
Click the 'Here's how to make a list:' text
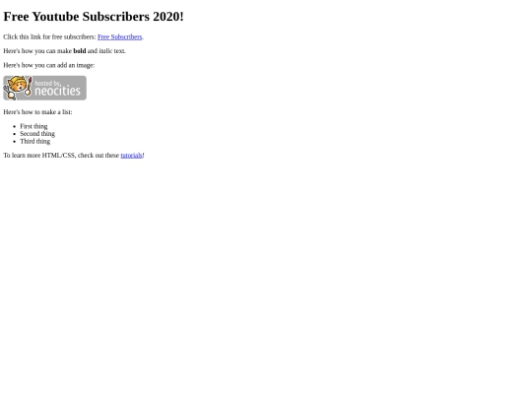(x=37, y=112)
